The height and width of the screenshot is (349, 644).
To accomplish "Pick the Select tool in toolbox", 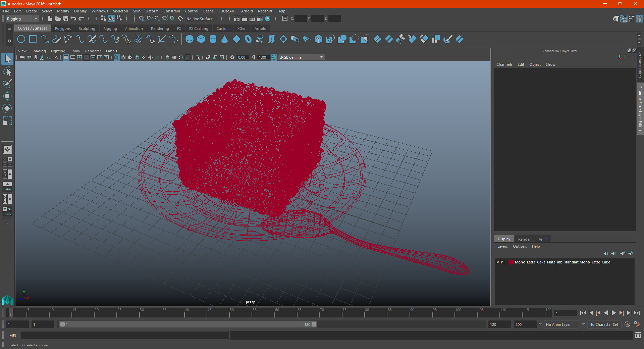I will pyautogui.click(x=7, y=59).
